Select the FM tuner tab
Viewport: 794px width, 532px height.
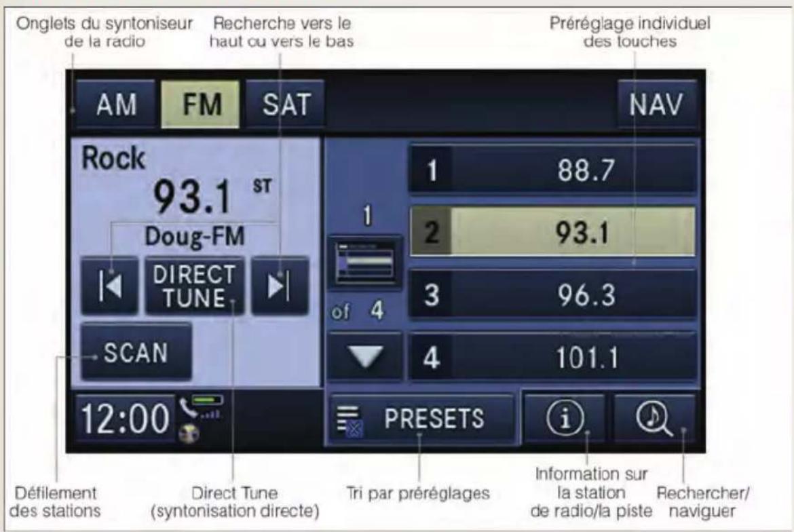click(x=200, y=104)
